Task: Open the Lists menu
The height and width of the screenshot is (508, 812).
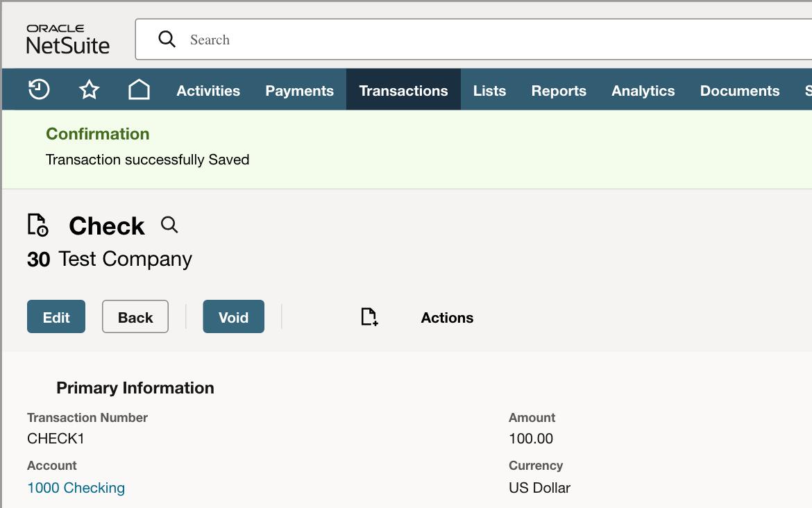Action: [x=489, y=91]
